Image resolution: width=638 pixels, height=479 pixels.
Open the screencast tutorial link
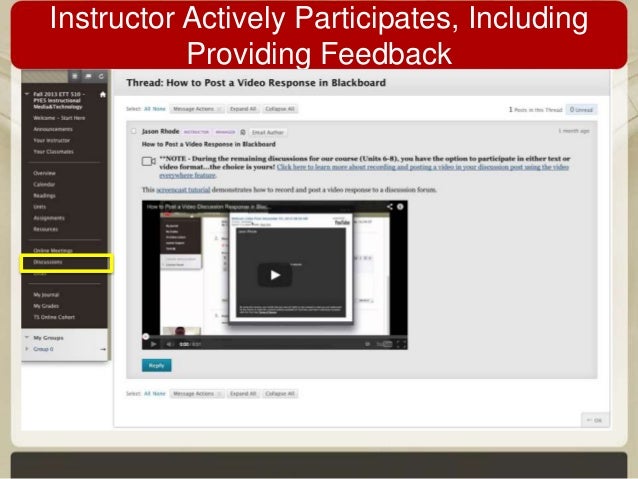point(184,190)
